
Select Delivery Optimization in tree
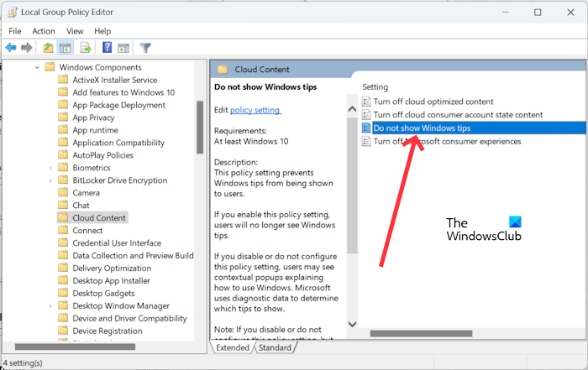[x=112, y=268]
